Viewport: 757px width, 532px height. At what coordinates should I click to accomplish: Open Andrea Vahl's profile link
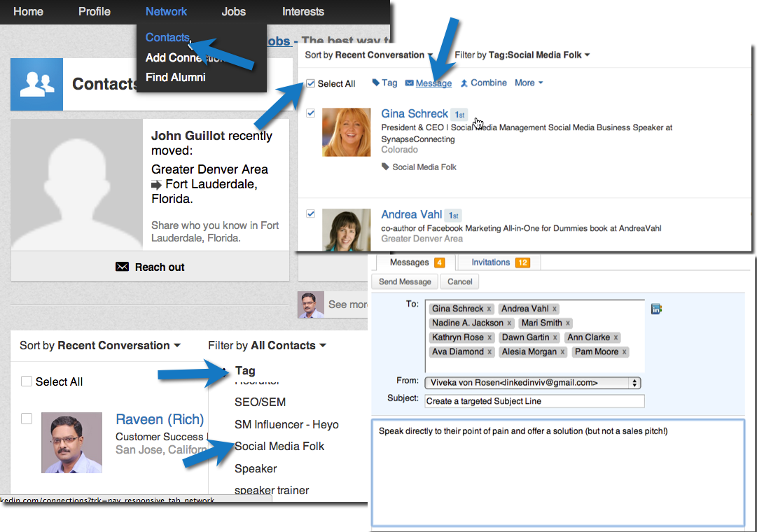pyautogui.click(x=411, y=214)
